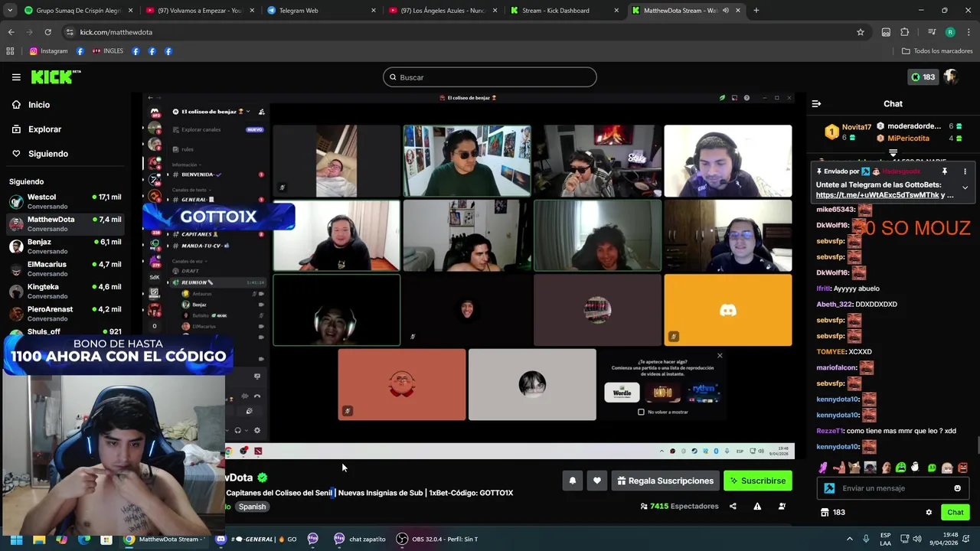Image resolution: width=980 pixels, height=551 pixels.
Task: Open a new browser tab
Action: pyautogui.click(x=756, y=11)
